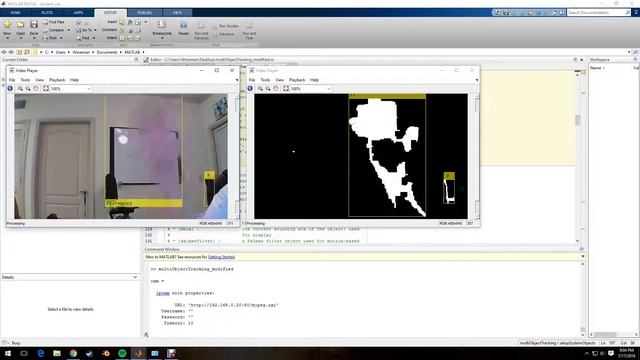This screenshot has width=640, height=360.
Task: Open Tools menu in the left Video Player
Action: pyautogui.click(x=25, y=80)
